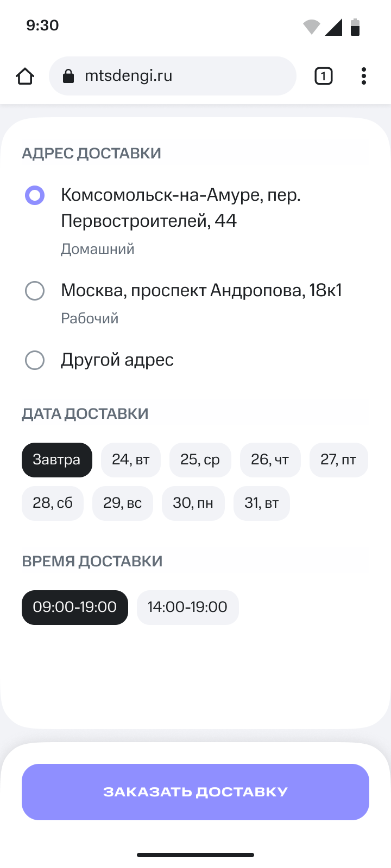Viewport: 391px width, 868px height.
Task: Select the 27, пт date chip
Action: click(x=338, y=460)
